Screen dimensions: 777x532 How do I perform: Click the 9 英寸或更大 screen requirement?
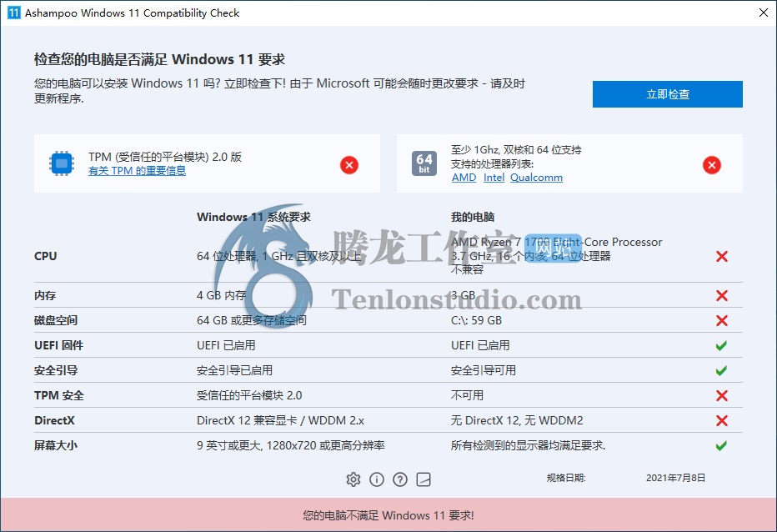point(291,445)
